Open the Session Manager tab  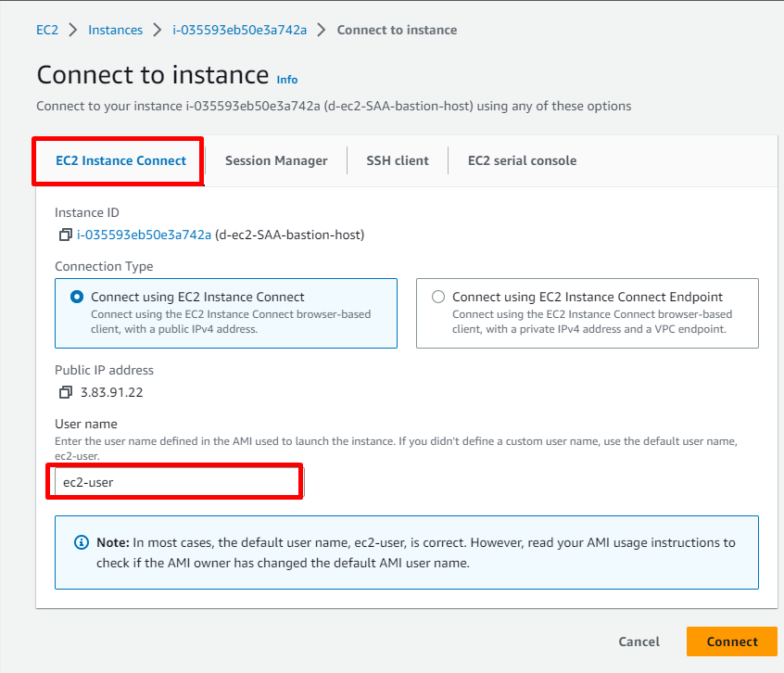(x=276, y=160)
